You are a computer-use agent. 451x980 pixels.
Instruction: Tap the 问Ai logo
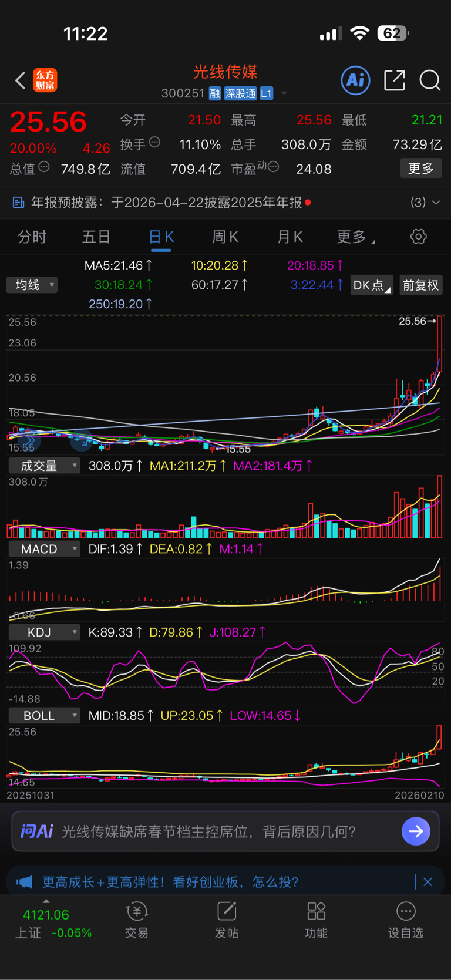coord(36,831)
